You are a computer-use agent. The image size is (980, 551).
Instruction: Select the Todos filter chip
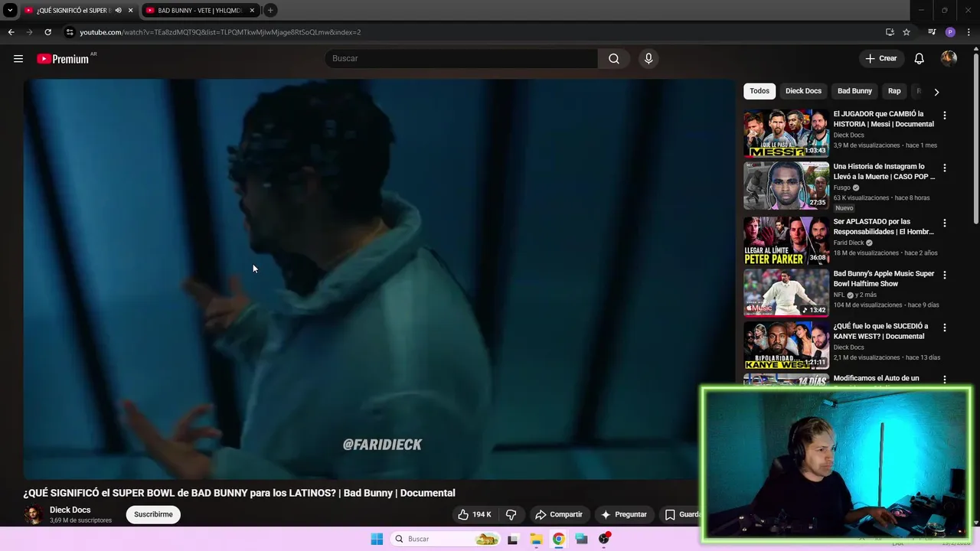point(759,91)
